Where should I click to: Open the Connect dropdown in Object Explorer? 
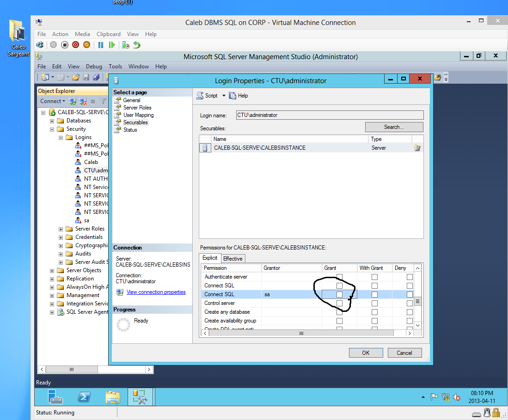[x=53, y=101]
